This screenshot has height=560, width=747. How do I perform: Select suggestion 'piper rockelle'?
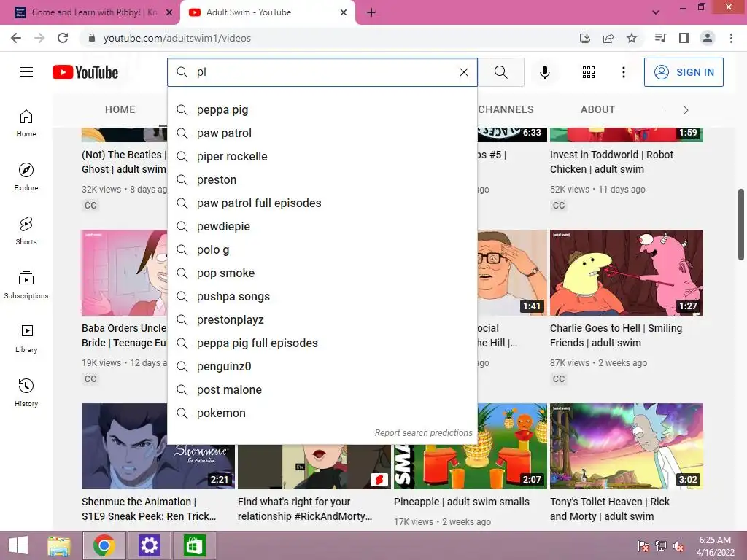click(322, 157)
